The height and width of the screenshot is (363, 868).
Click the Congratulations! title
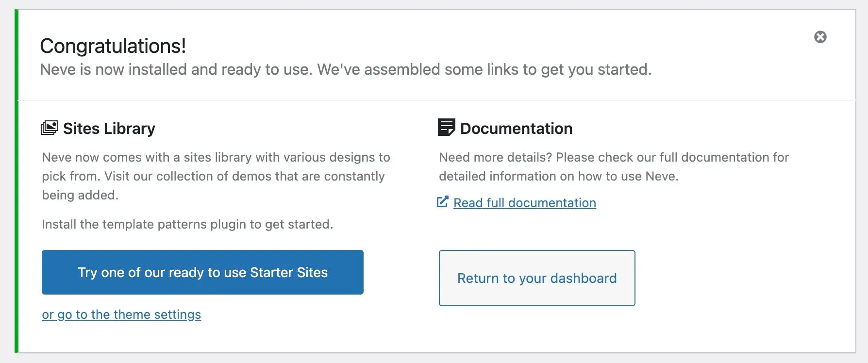pyautogui.click(x=113, y=46)
